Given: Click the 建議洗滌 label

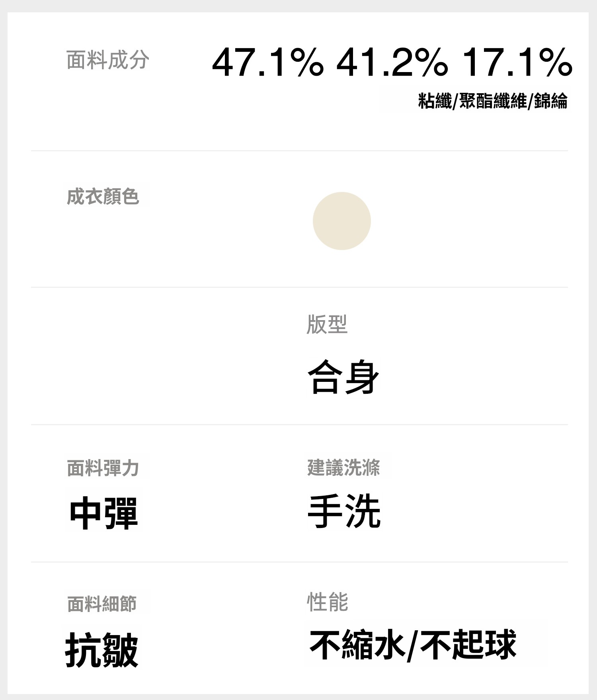Looking at the screenshot, I should click(x=343, y=467).
